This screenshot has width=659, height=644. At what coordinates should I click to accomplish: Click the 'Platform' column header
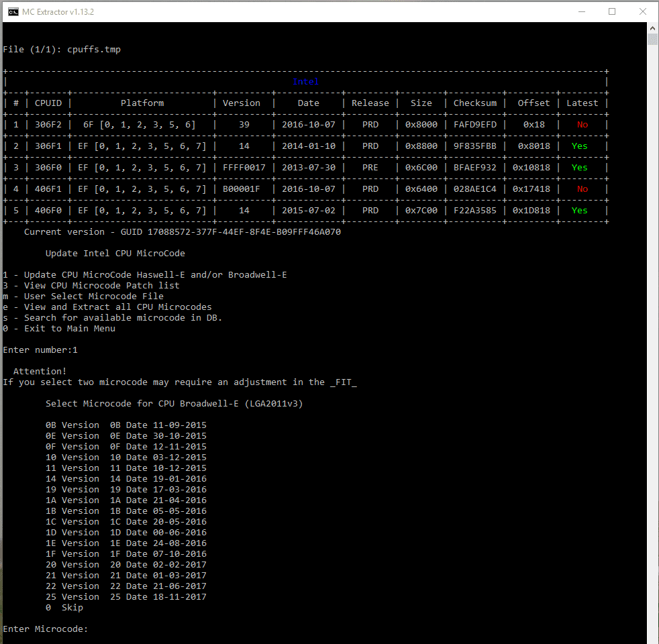(x=142, y=103)
